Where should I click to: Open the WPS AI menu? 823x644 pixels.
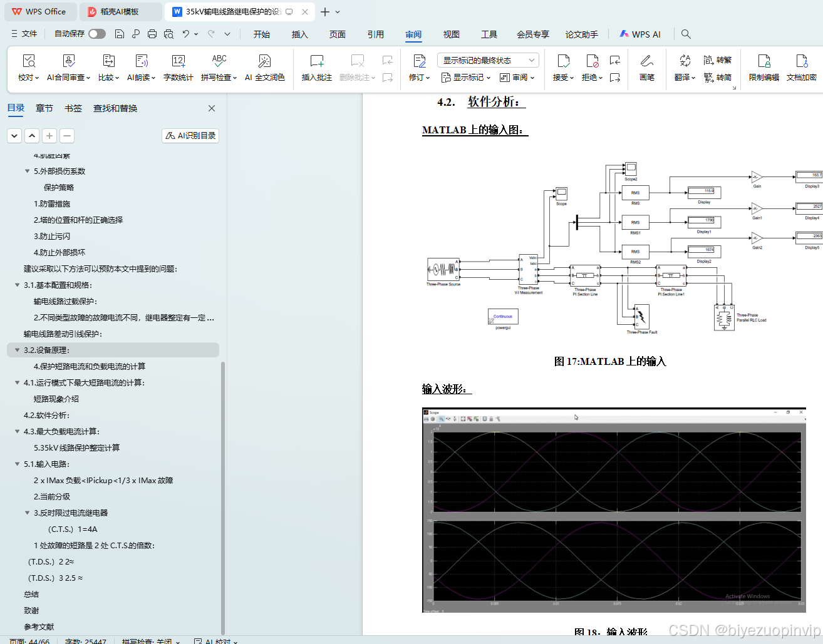tap(640, 34)
